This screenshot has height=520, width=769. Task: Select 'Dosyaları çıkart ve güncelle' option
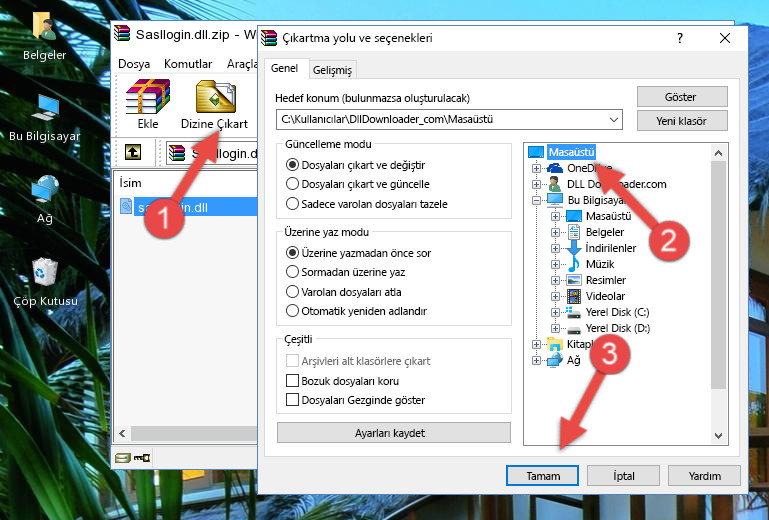[x=293, y=184]
